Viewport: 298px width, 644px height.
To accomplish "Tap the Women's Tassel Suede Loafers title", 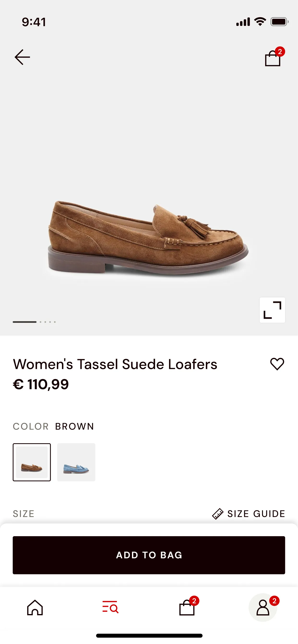I will point(115,364).
